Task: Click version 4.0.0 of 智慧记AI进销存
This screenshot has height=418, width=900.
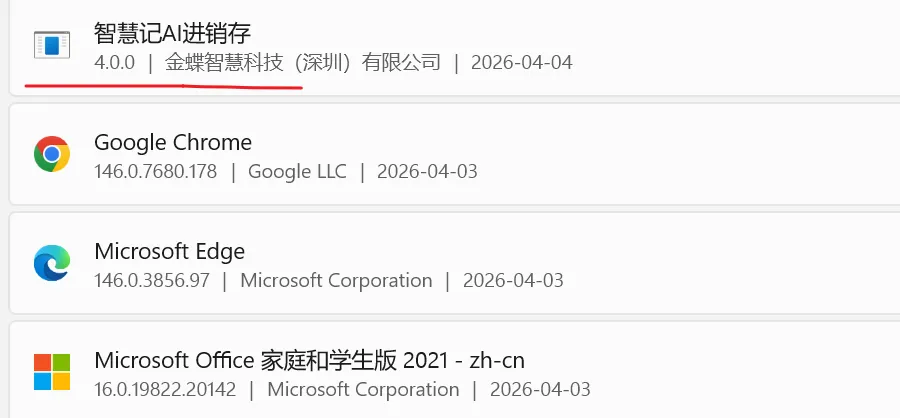Action: [x=114, y=62]
